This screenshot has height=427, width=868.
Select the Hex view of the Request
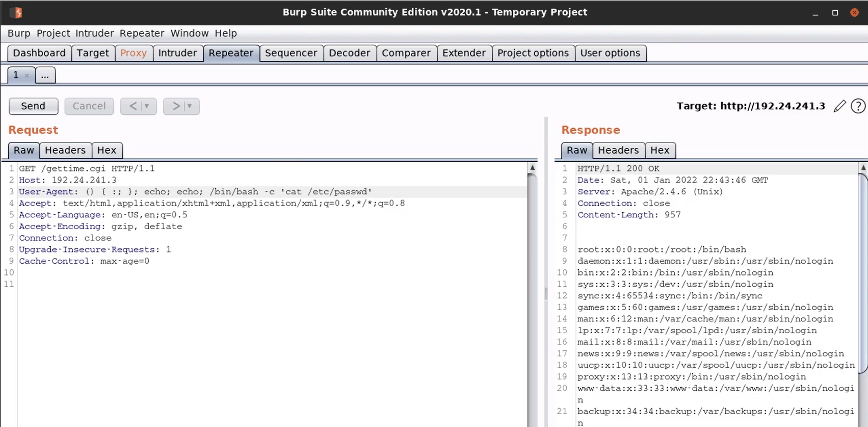(107, 150)
